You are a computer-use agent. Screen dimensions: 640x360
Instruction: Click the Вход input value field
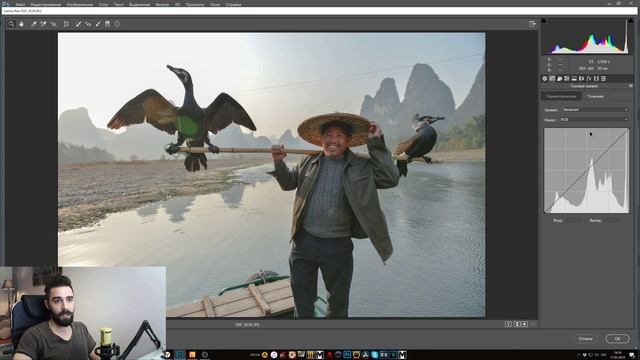tap(573, 220)
